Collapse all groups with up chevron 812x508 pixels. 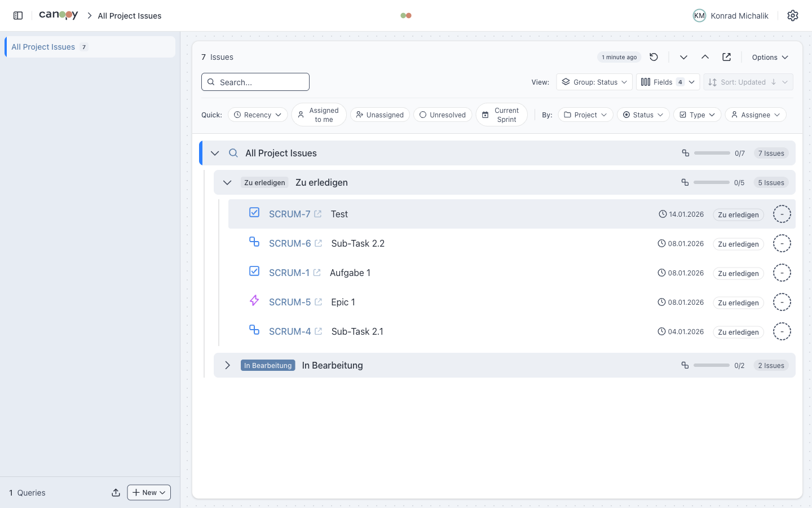click(x=705, y=57)
